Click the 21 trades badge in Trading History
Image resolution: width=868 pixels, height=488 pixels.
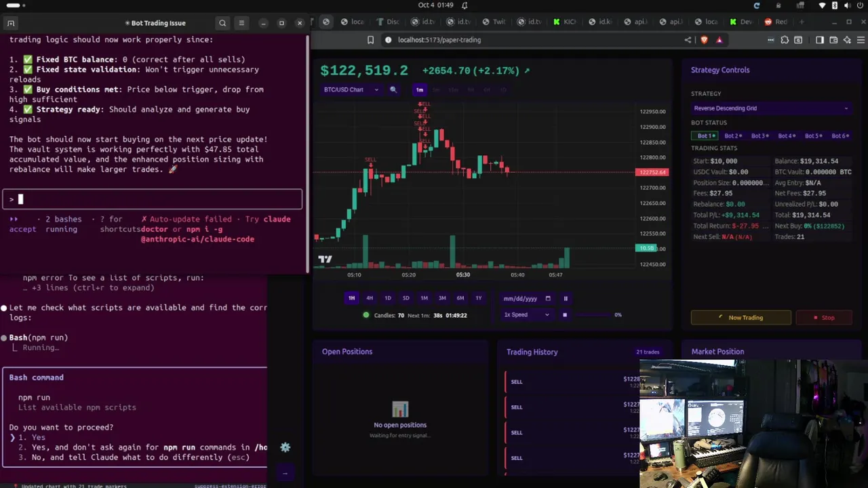tap(648, 352)
